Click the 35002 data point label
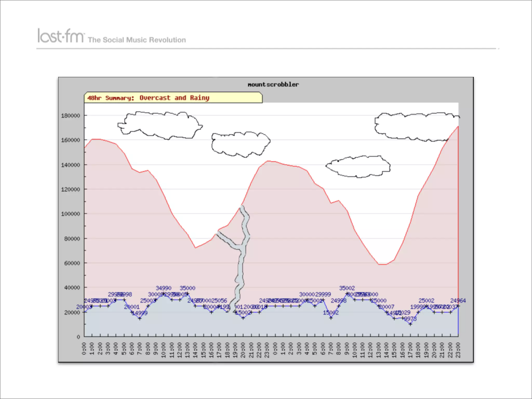The image size is (532, 399). tap(347, 288)
